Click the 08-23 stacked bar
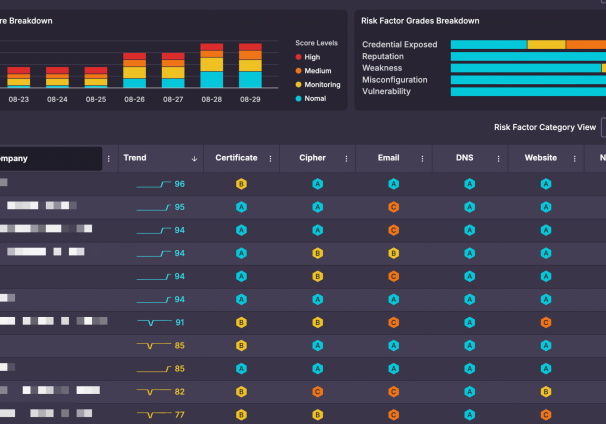This screenshot has width=606, height=424. tap(19, 77)
